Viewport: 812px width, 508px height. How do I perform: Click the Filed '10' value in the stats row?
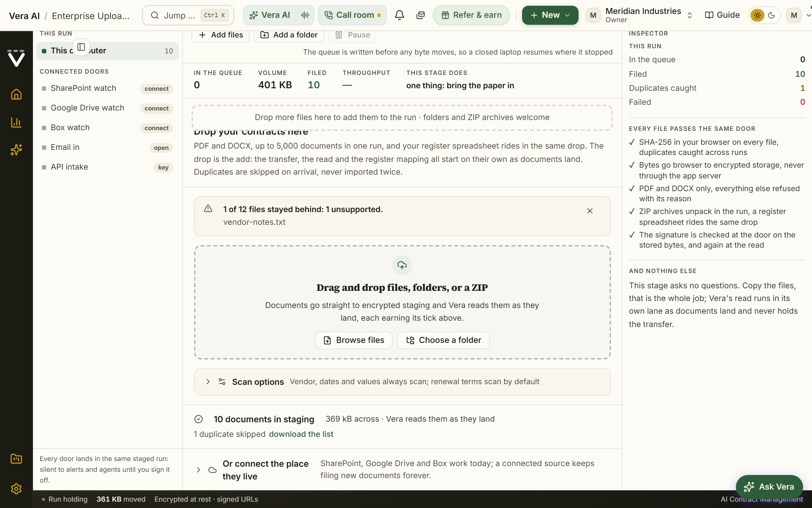coord(314,85)
